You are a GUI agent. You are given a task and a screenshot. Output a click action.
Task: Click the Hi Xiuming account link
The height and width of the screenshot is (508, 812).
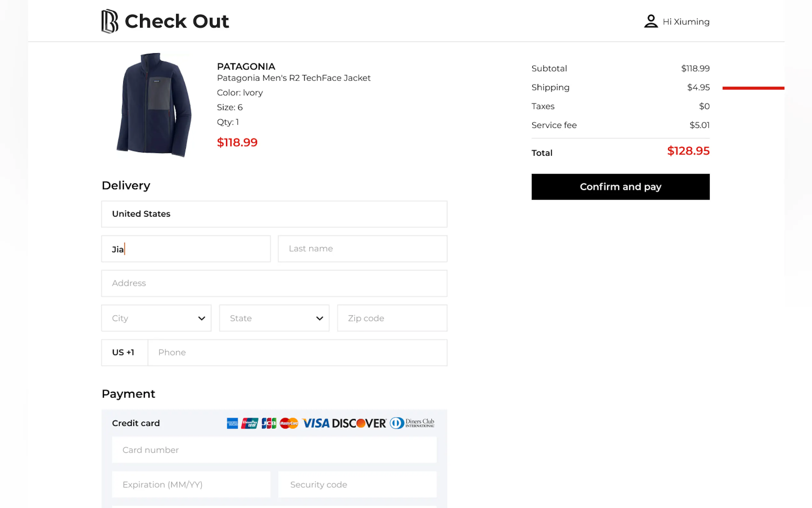(685, 22)
